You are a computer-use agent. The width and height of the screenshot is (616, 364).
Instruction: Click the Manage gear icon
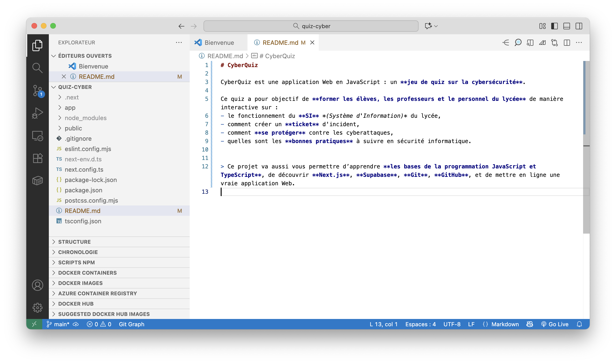pos(37,307)
